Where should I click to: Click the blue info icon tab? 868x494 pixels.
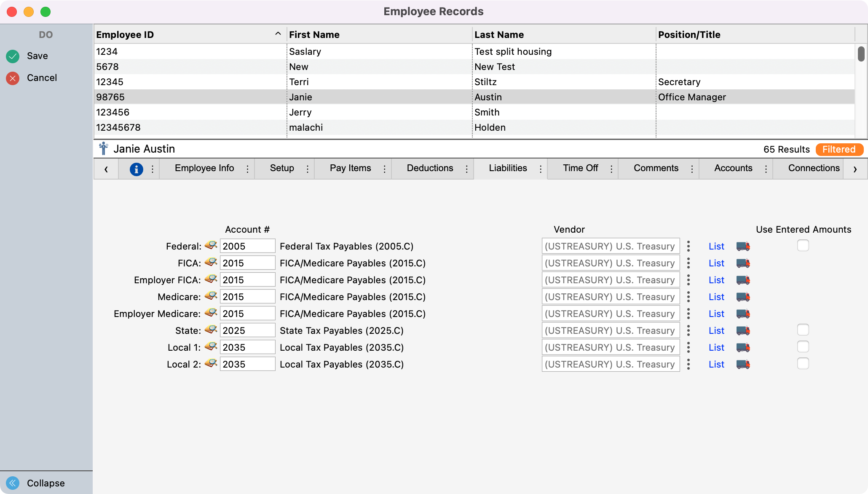(x=136, y=169)
